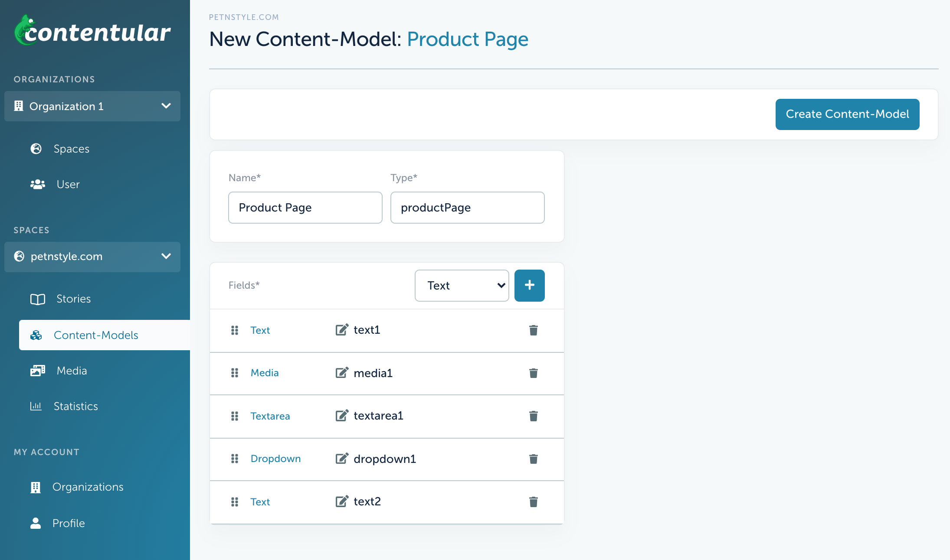Open Spaces in the sidebar

coord(60,149)
